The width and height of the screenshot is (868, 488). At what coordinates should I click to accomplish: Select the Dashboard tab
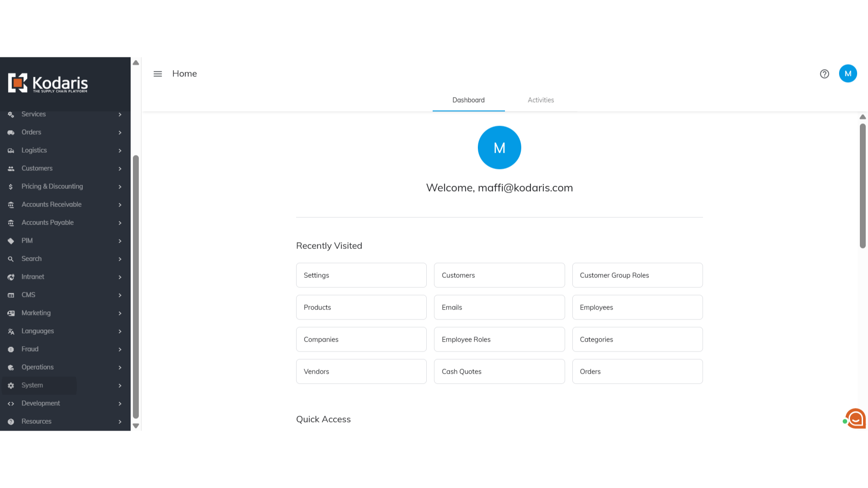click(468, 100)
